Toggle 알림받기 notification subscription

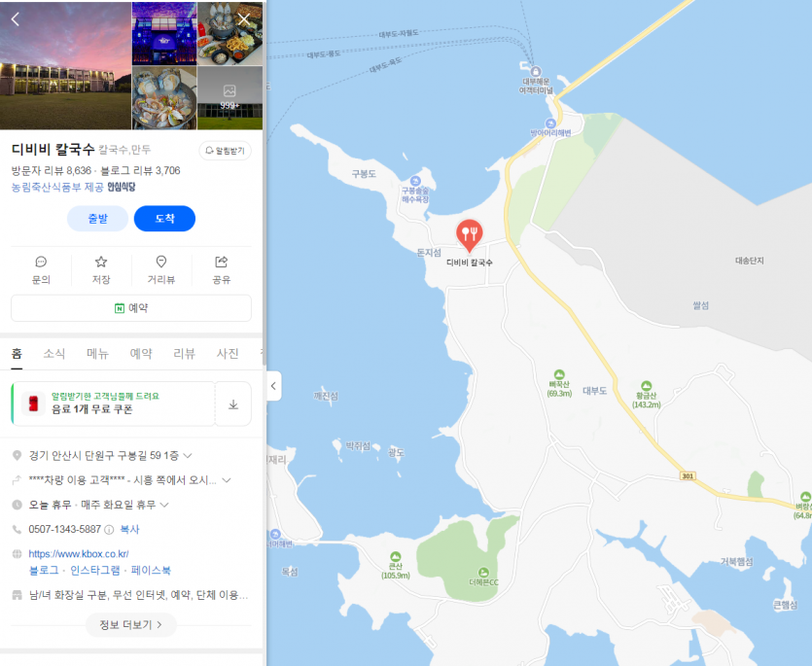(225, 151)
